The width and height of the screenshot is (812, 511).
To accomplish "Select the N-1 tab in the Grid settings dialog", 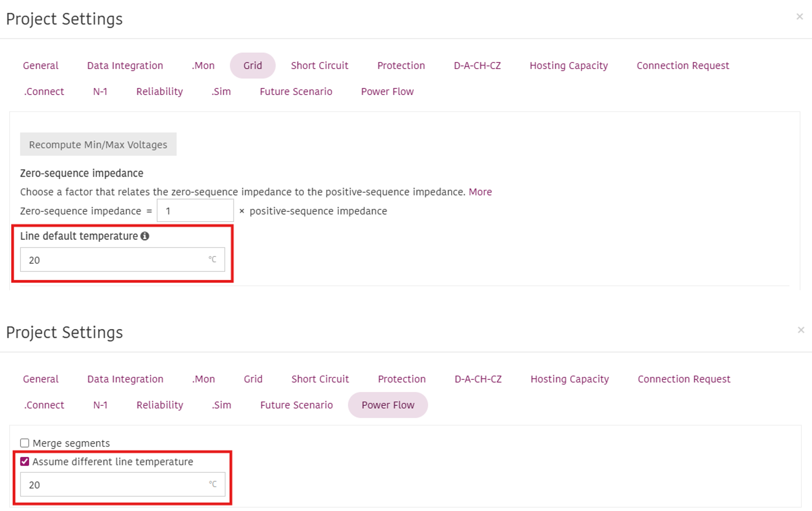I will click(x=100, y=91).
